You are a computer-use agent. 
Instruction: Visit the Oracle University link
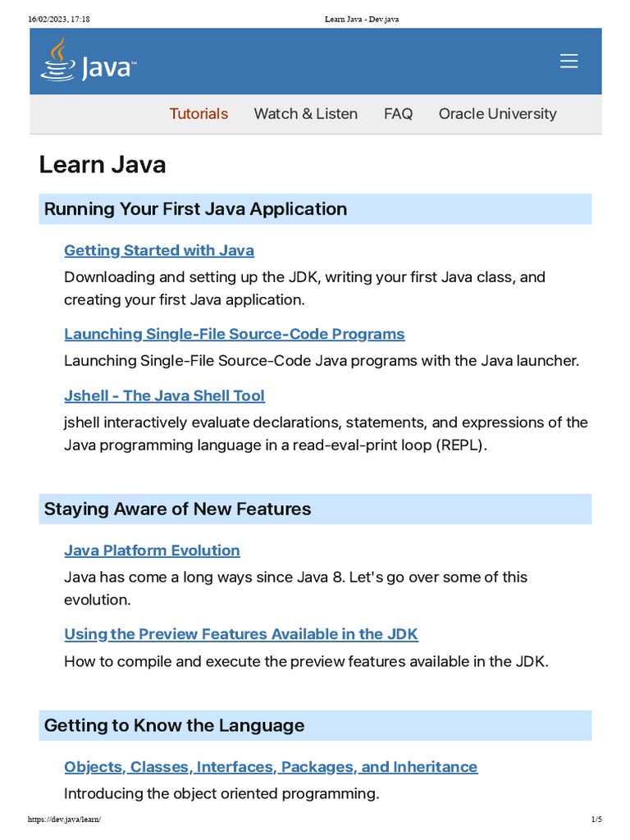(x=497, y=114)
